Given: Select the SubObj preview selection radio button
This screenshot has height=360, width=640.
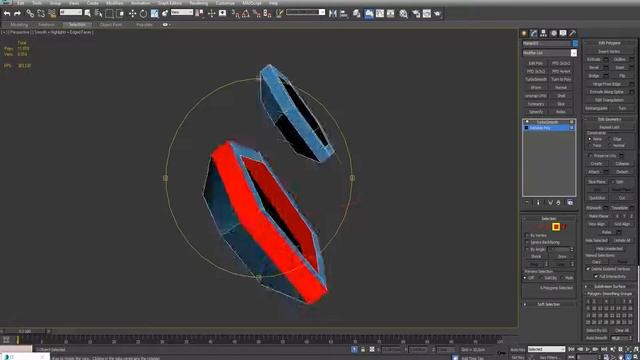Looking at the screenshot, I should click(x=542, y=278).
